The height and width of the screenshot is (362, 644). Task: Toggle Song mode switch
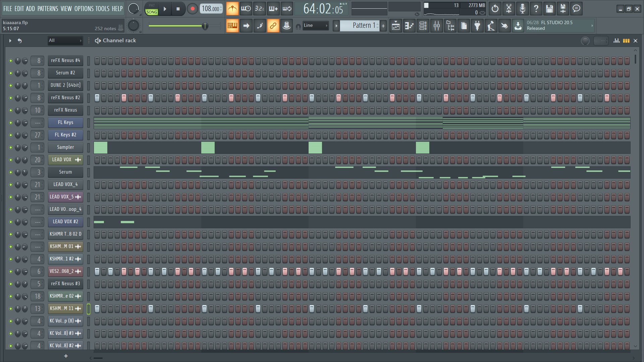[x=152, y=12]
